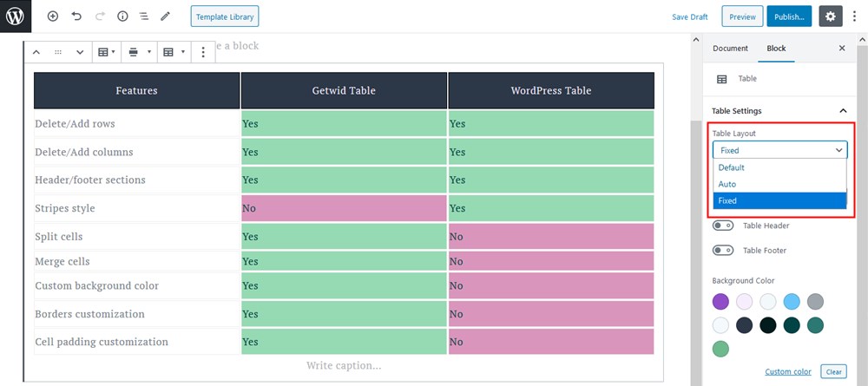Pick the black background color swatch
Image resolution: width=868 pixels, height=386 pixels.
click(768, 325)
